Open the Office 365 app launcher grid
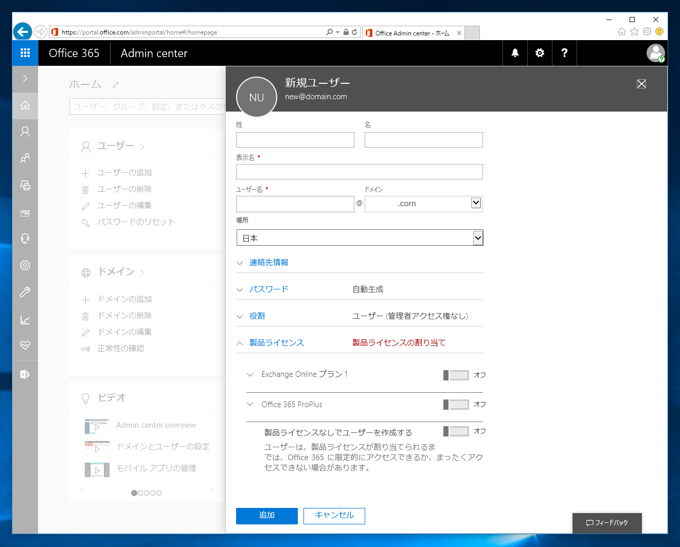The width and height of the screenshot is (680, 547). pyautogui.click(x=25, y=53)
